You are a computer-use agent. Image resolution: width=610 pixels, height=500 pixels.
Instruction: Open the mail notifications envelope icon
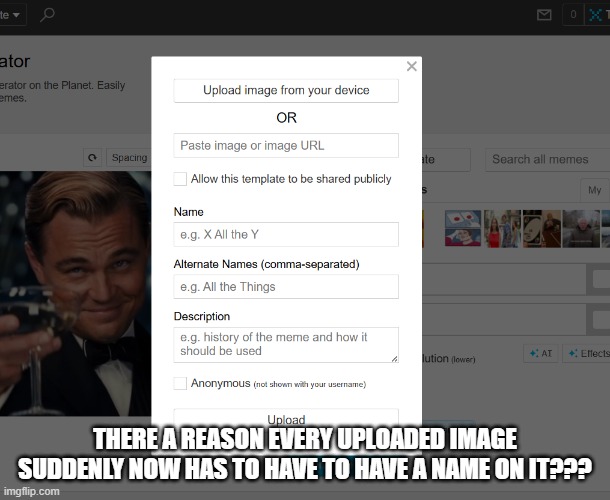(544, 15)
